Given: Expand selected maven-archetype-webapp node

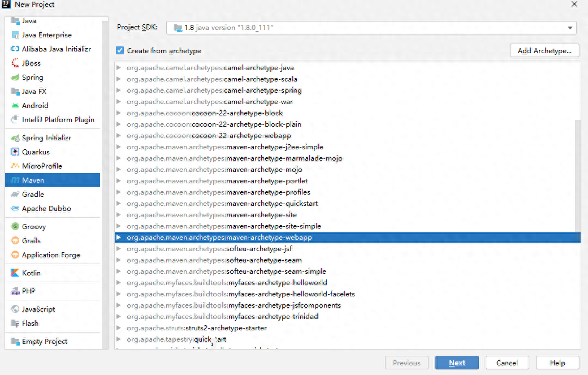Looking at the screenshot, I should [x=119, y=238].
